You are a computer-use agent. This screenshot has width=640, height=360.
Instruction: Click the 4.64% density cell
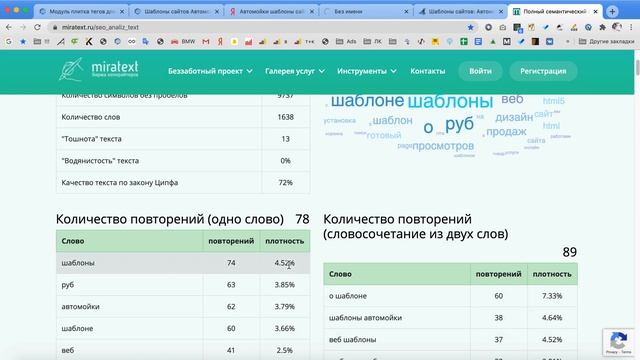552,318
